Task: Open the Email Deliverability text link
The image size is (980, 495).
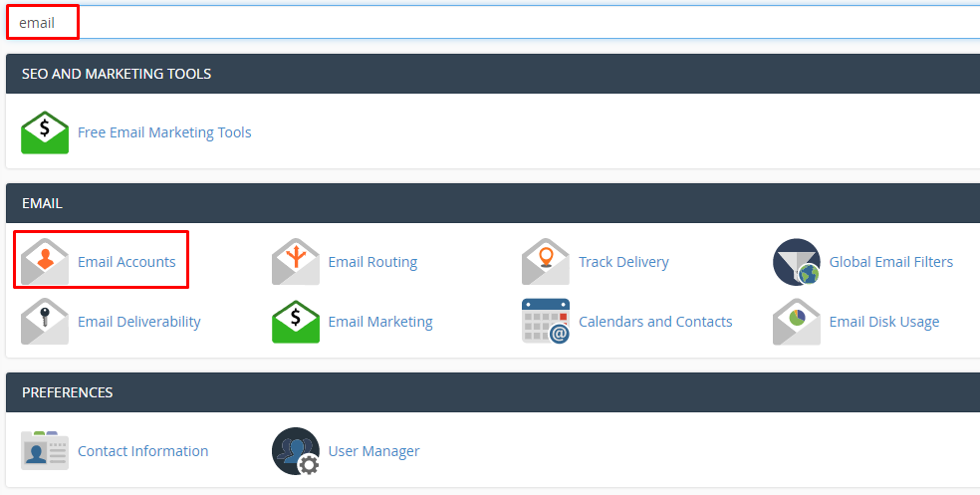Action: 138,322
